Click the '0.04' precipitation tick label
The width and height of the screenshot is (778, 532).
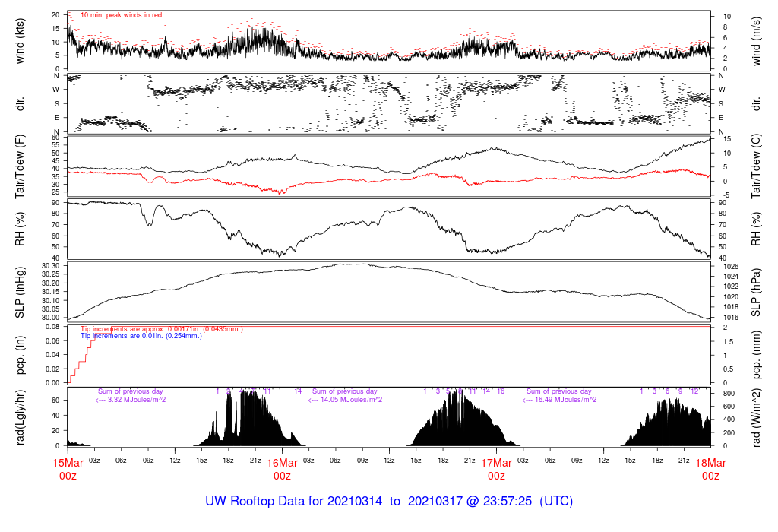tap(52, 355)
